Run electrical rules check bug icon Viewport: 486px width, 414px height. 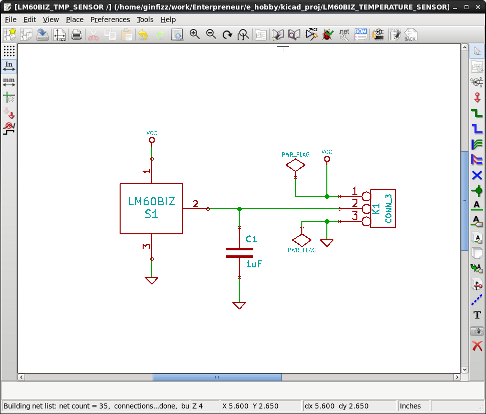[x=328, y=34]
